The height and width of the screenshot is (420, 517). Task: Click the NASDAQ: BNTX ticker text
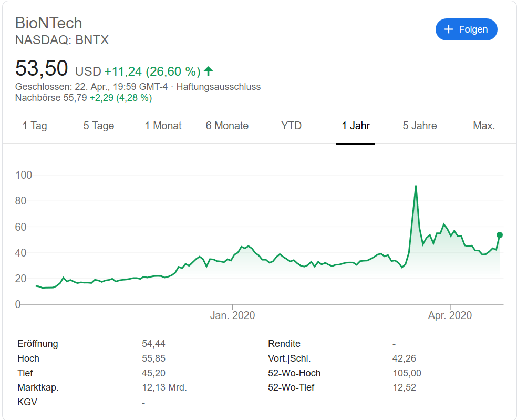(62, 40)
